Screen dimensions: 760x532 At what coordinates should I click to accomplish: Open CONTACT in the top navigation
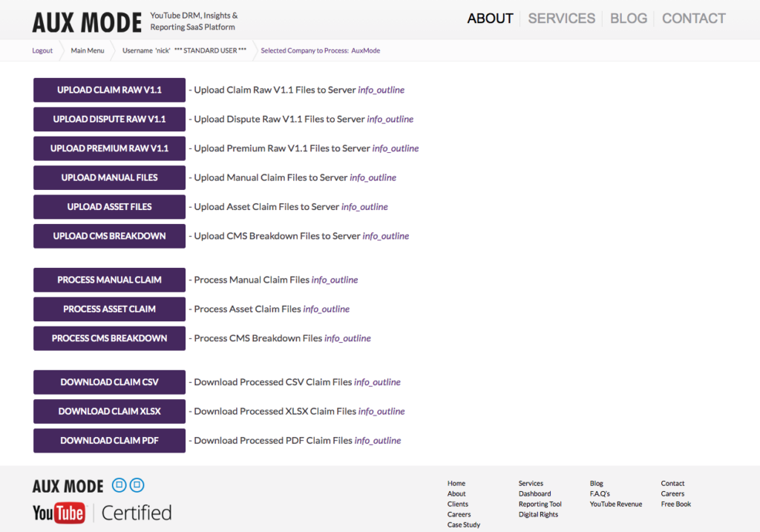tap(694, 19)
